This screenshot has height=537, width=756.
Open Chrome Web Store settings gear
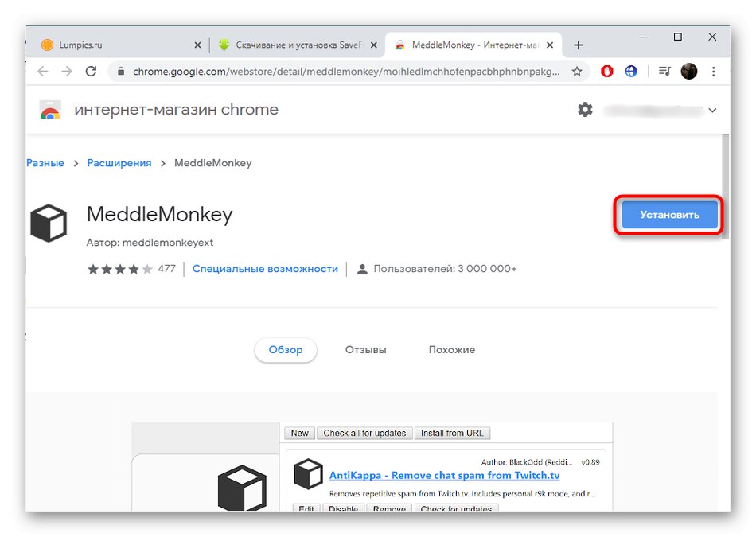point(585,110)
